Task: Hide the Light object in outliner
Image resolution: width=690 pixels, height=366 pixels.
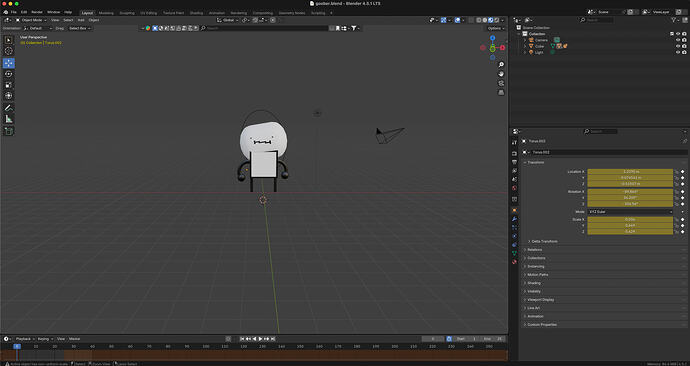Action: (678, 52)
